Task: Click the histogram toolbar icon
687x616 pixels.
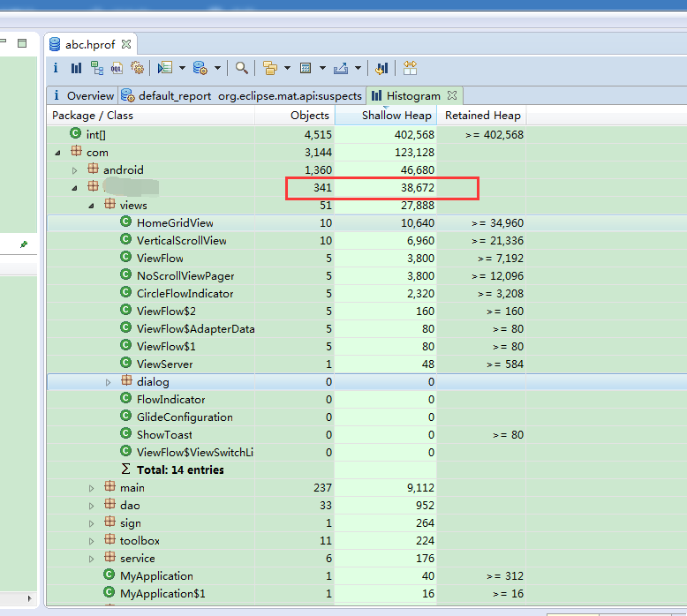Action: pos(76,68)
